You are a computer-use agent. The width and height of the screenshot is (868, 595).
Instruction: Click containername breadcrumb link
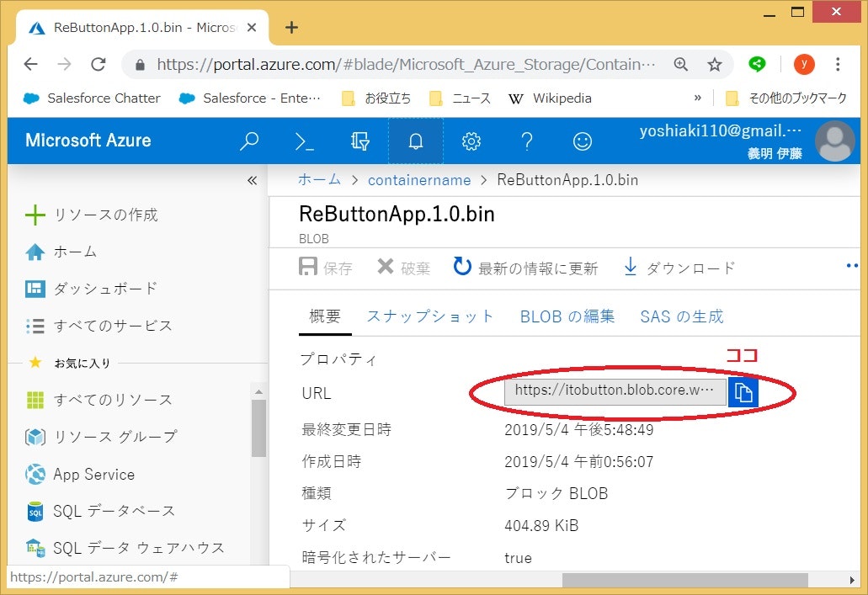pyautogui.click(x=419, y=180)
